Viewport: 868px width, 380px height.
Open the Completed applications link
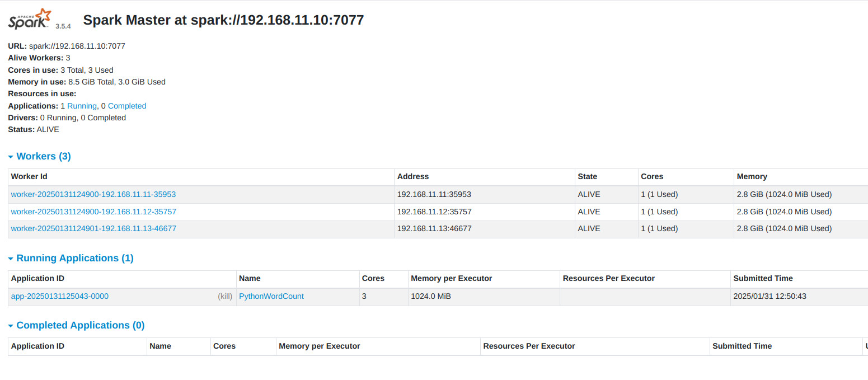pyautogui.click(x=127, y=106)
